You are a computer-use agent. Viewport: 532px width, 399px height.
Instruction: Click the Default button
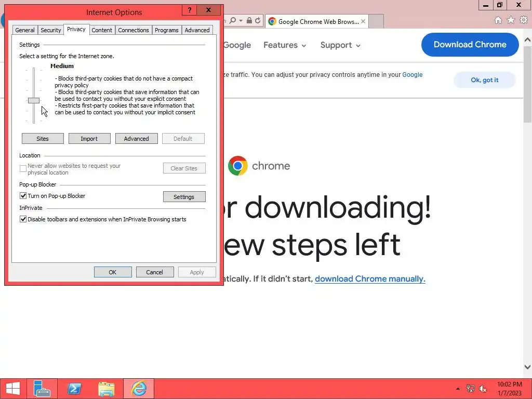tap(183, 138)
